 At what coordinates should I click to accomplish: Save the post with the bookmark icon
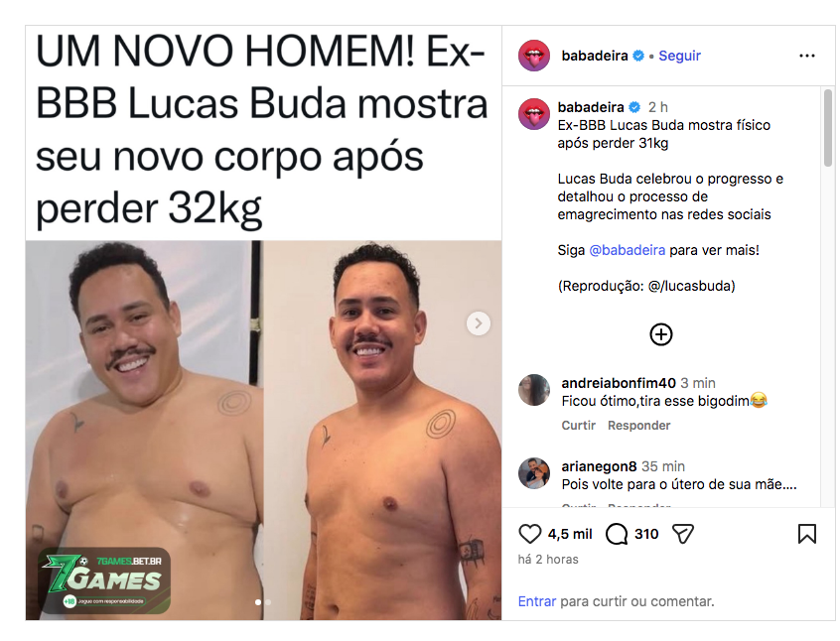pos(807,534)
